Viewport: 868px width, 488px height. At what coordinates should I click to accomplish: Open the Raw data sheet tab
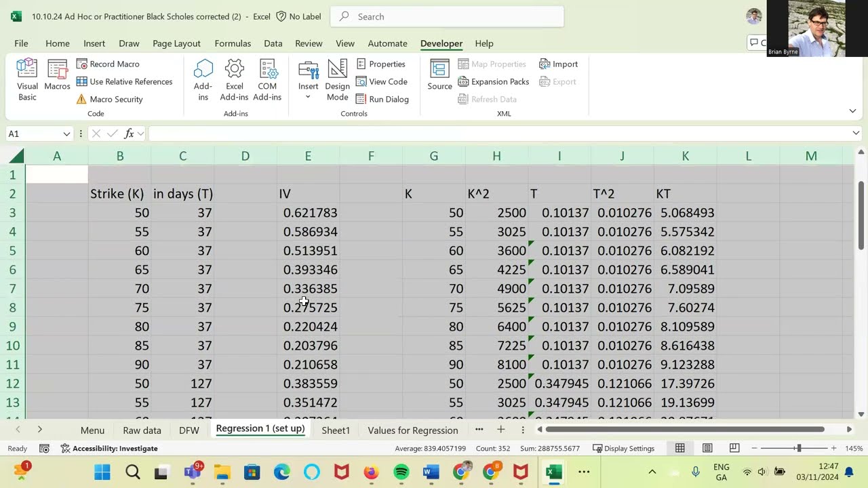point(142,430)
